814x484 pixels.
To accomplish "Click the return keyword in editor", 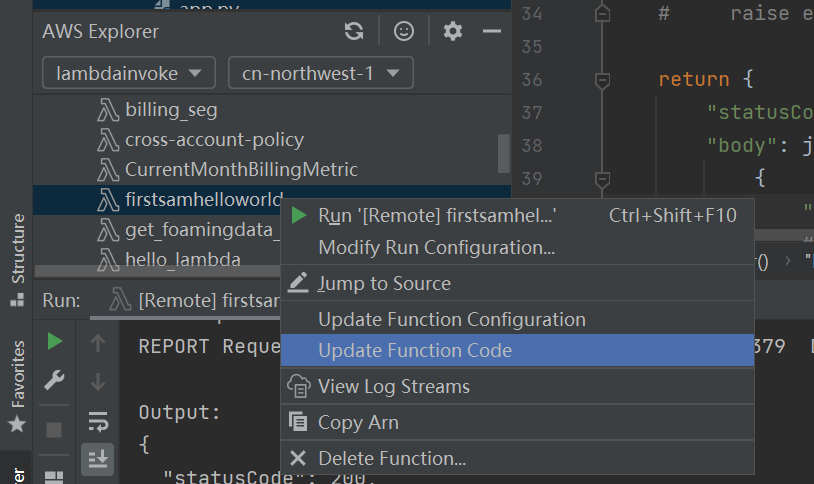I will click(694, 79).
